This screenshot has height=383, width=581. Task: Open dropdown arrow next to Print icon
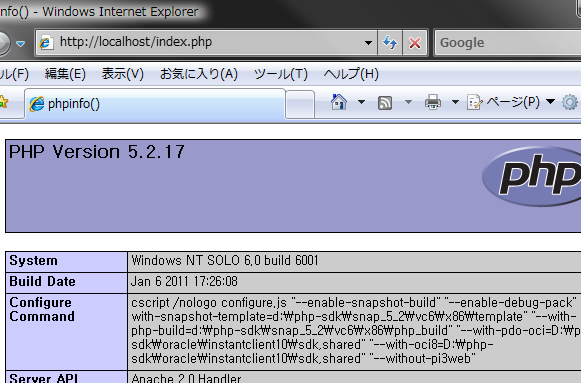(455, 102)
